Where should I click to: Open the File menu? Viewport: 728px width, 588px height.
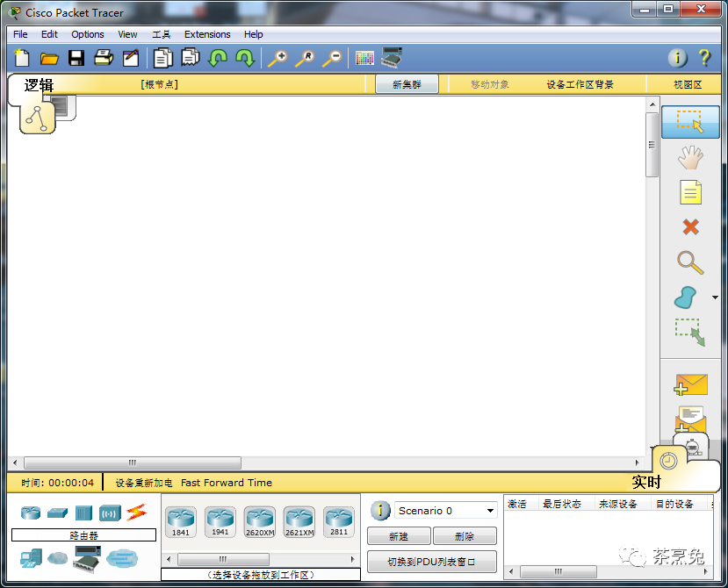[x=20, y=34]
